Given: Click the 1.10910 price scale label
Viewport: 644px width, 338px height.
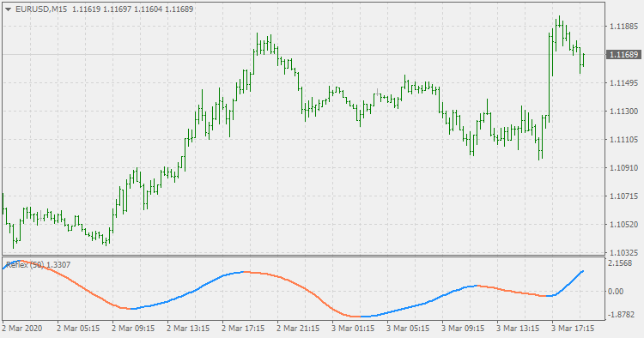Looking at the screenshot, I should point(624,168).
